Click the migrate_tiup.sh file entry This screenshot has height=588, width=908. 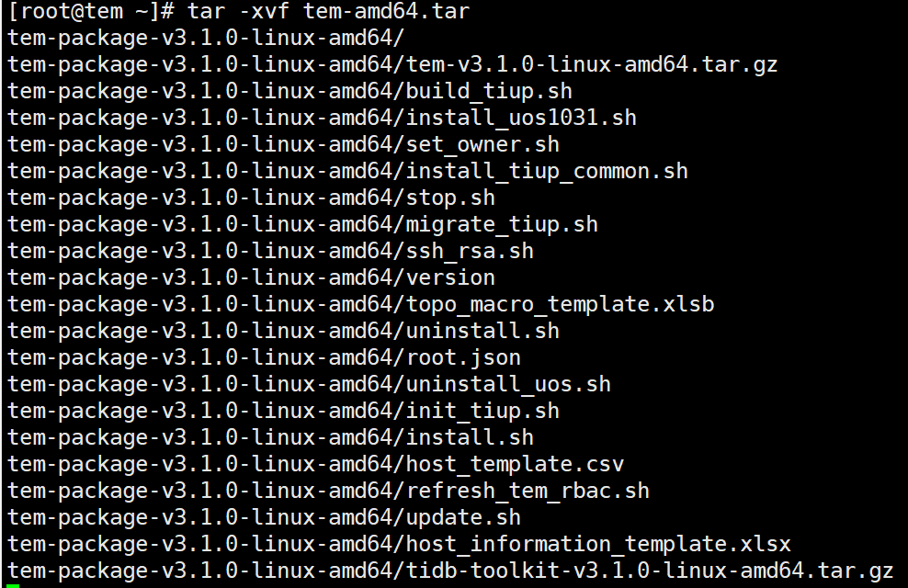tap(302, 224)
